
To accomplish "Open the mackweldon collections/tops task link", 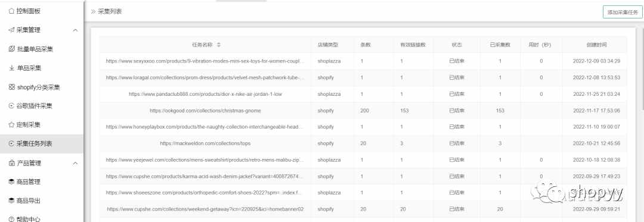I will pyautogui.click(x=205, y=143).
